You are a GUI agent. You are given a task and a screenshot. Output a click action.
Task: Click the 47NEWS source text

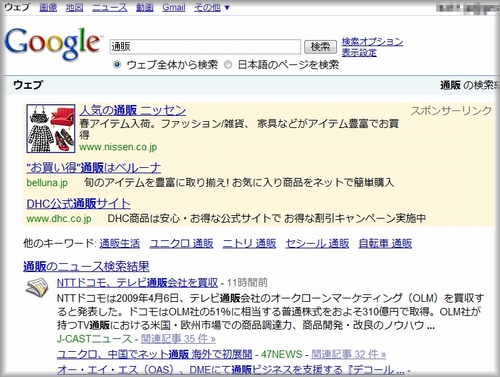point(282,354)
